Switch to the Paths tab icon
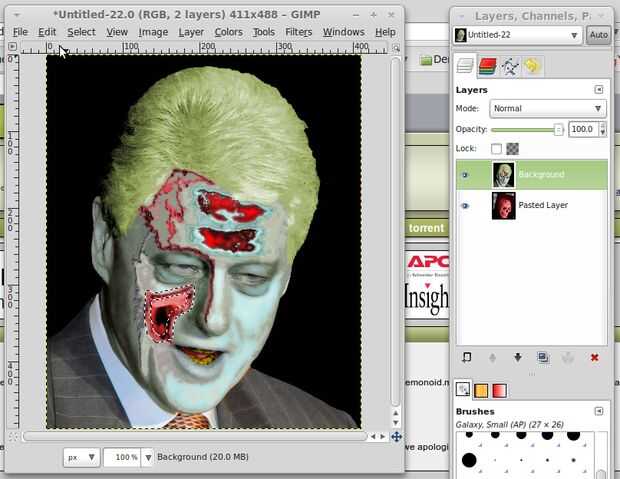This screenshot has height=479, width=620. click(510, 66)
